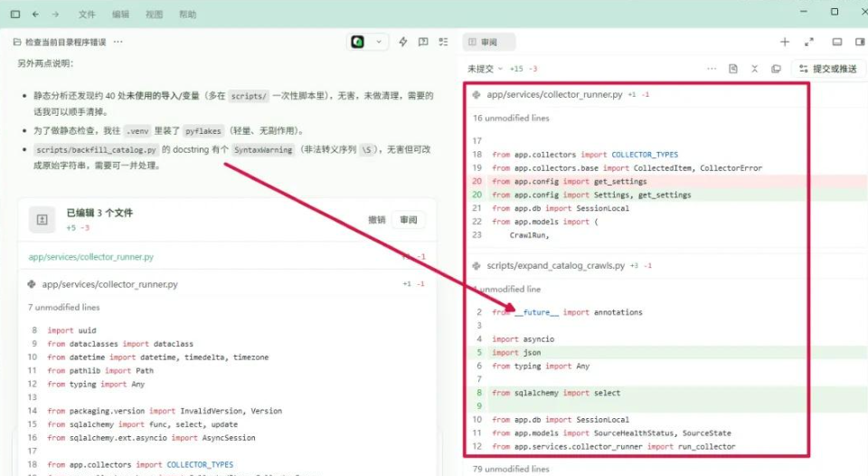Viewport: 868px width, 476px height.
Task: Go back with the left arrow
Action: click(x=35, y=14)
